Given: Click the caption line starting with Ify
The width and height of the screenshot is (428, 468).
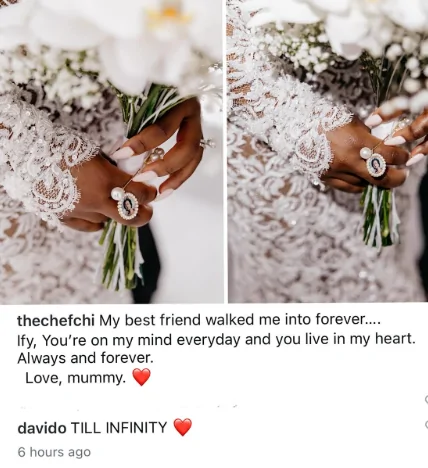Looking at the screenshot, I should 216,340.
